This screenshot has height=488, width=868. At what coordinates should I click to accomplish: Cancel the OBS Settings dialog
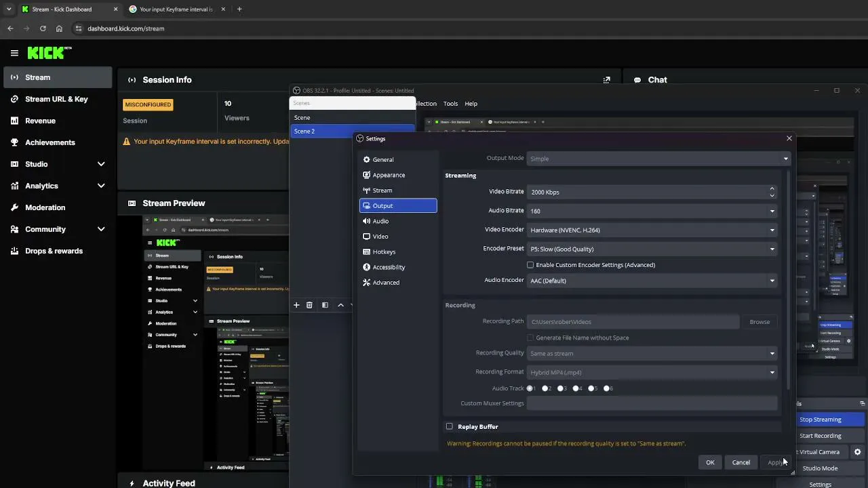(x=741, y=462)
